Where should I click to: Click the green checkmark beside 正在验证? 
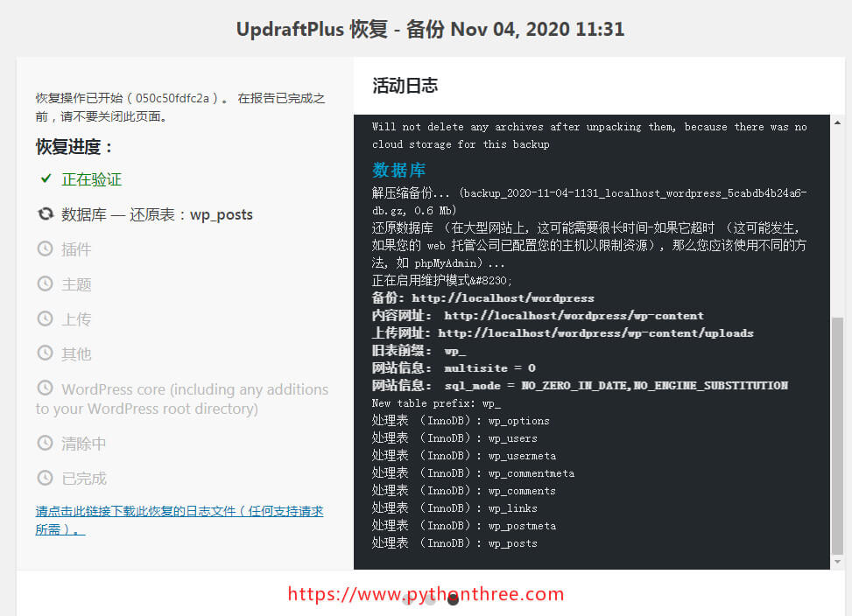point(46,178)
